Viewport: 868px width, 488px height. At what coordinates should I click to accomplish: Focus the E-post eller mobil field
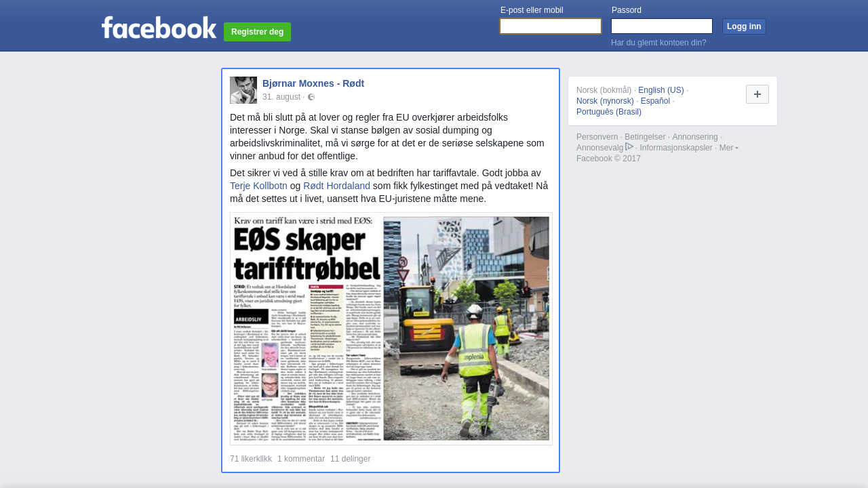[x=551, y=26]
